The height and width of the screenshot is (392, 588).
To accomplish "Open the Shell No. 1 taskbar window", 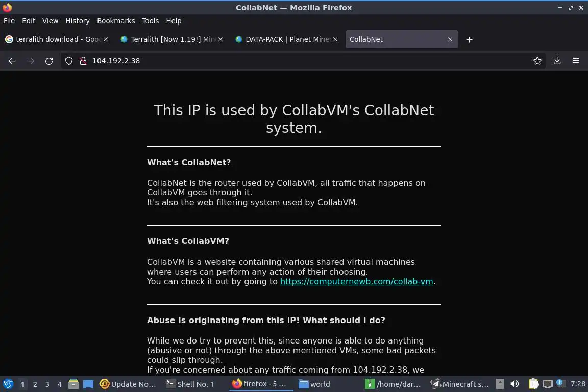I will [190, 384].
